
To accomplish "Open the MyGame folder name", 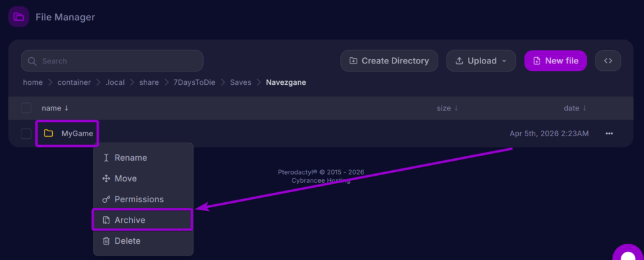I will tap(77, 133).
